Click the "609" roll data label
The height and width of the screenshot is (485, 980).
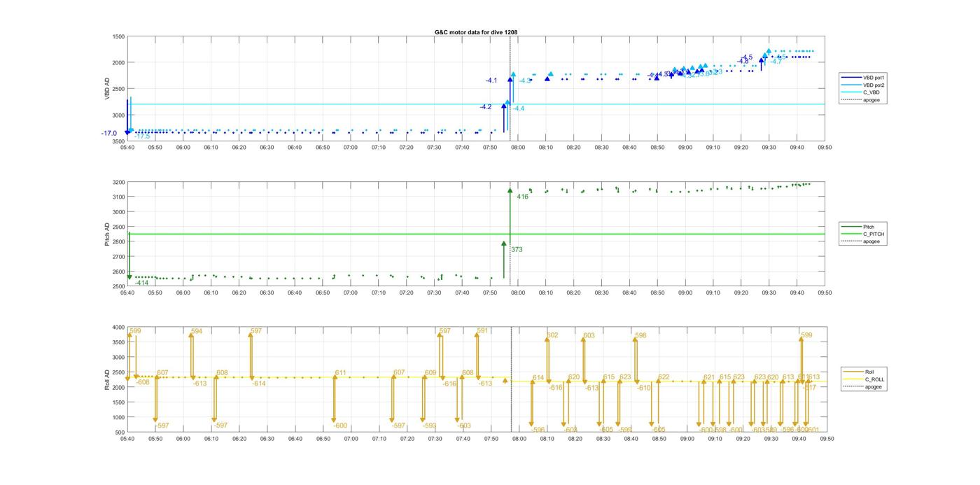(x=430, y=372)
